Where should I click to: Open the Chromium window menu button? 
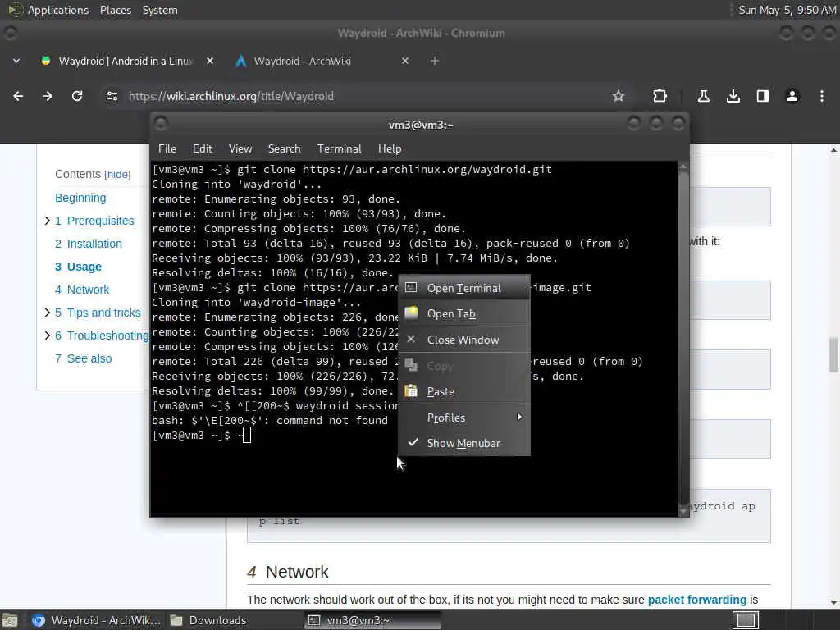point(10,33)
